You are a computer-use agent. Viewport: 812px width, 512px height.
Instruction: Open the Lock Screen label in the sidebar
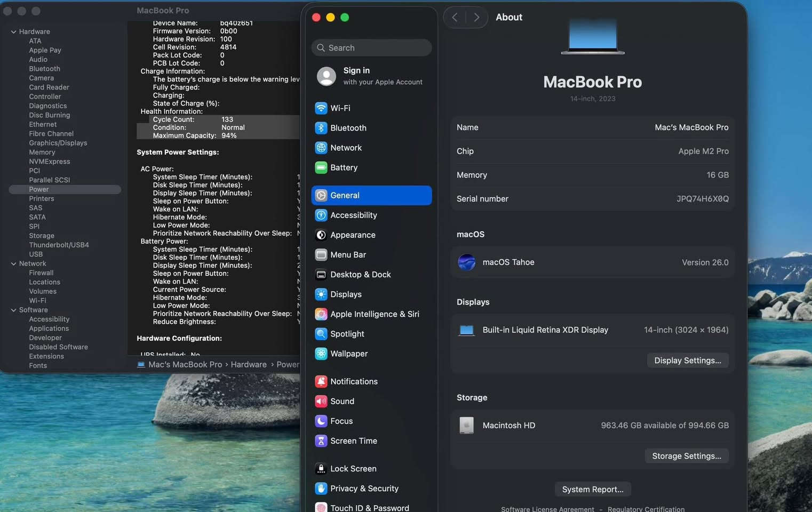point(353,469)
